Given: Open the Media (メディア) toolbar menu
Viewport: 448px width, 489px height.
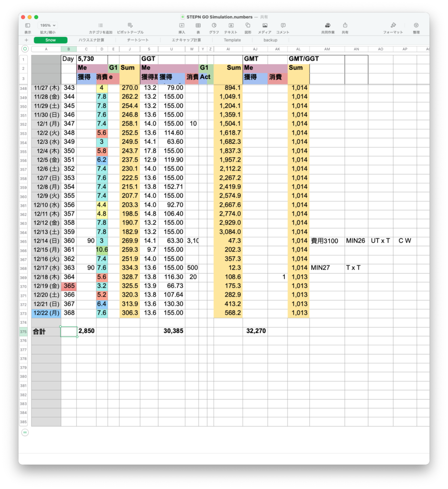Looking at the screenshot, I should 265,25.
